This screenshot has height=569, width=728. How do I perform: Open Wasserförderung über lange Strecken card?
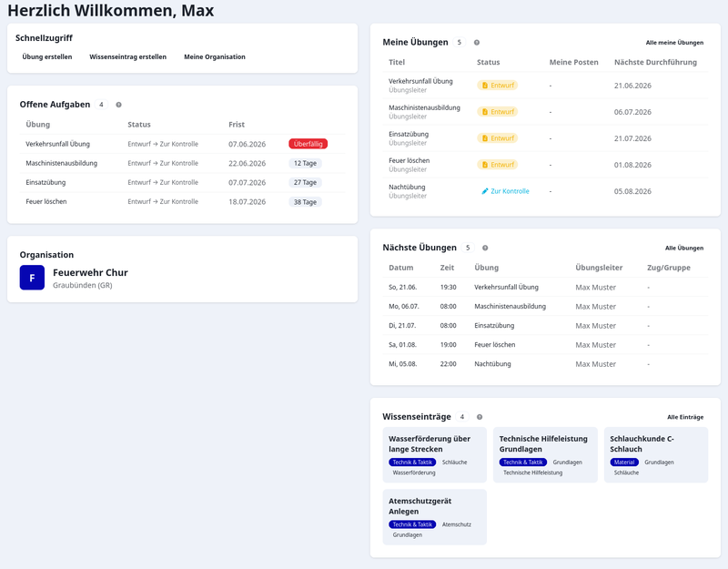(435, 454)
